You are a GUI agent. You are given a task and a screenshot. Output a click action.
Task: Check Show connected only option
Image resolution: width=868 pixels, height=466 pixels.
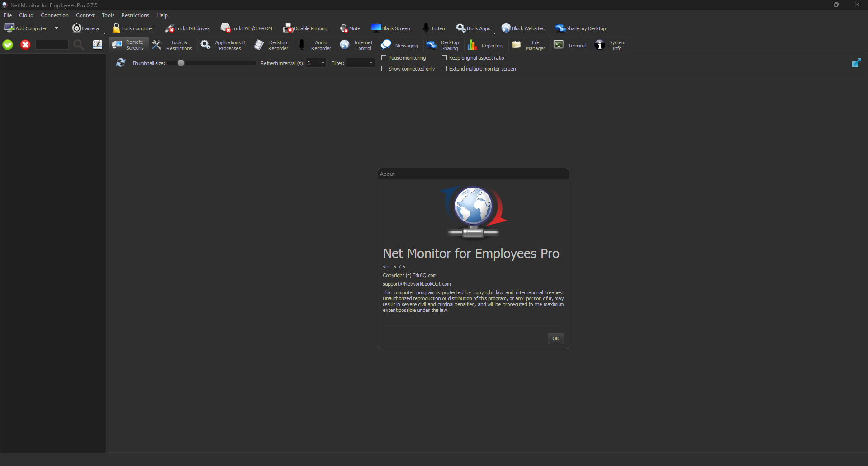[384, 69]
